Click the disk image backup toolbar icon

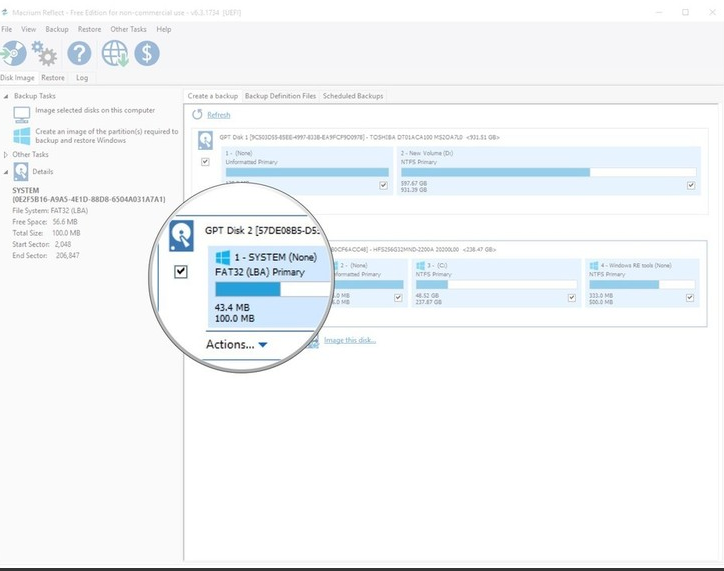[14, 53]
